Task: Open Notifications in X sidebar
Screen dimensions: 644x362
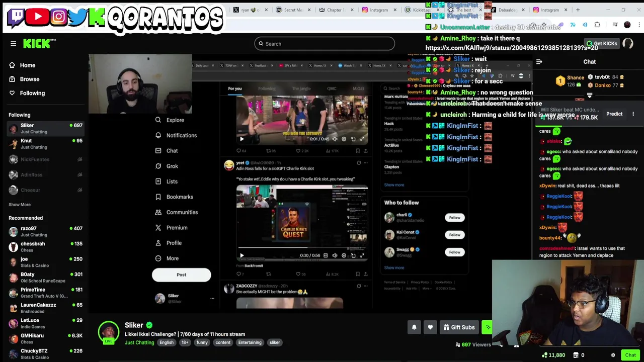Action: [176, 135]
